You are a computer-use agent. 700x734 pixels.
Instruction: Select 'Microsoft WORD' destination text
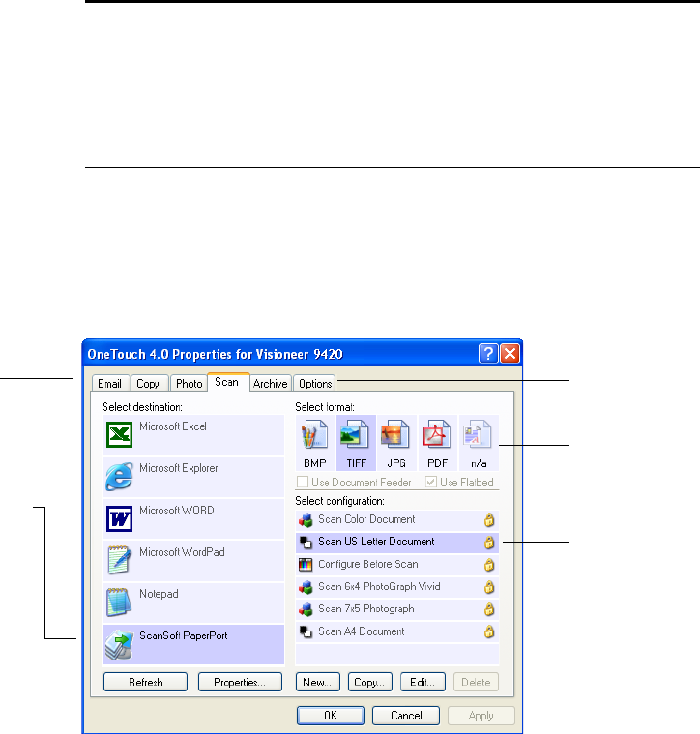coord(176,510)
